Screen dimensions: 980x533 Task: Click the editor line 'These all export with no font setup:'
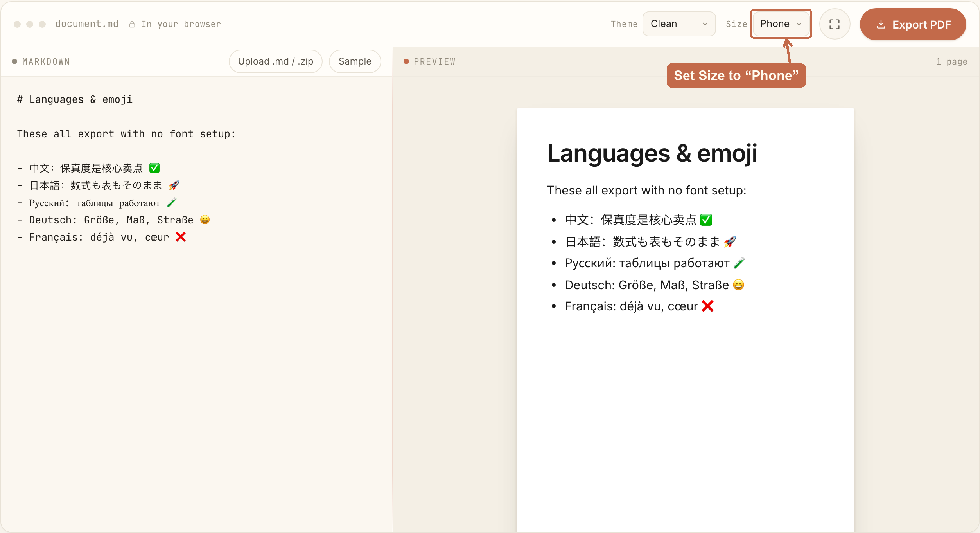pyautogui.click(x=126, y=134)
